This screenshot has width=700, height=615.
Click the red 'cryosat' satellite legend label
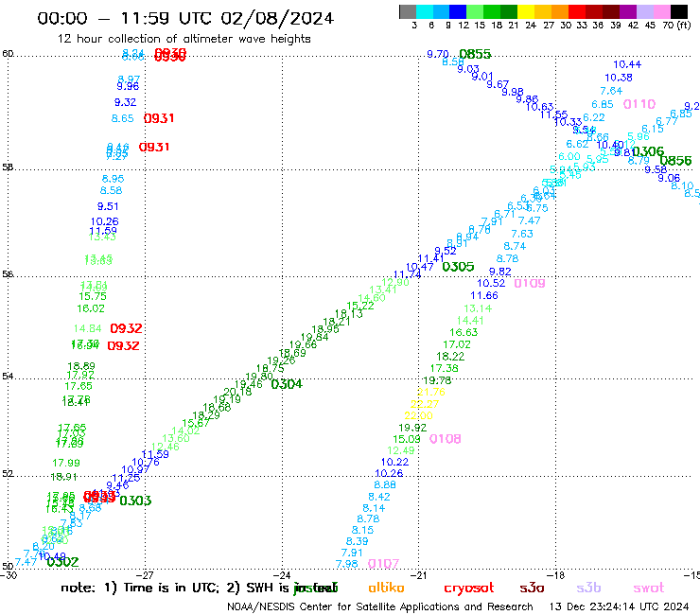tap(469, 589)
